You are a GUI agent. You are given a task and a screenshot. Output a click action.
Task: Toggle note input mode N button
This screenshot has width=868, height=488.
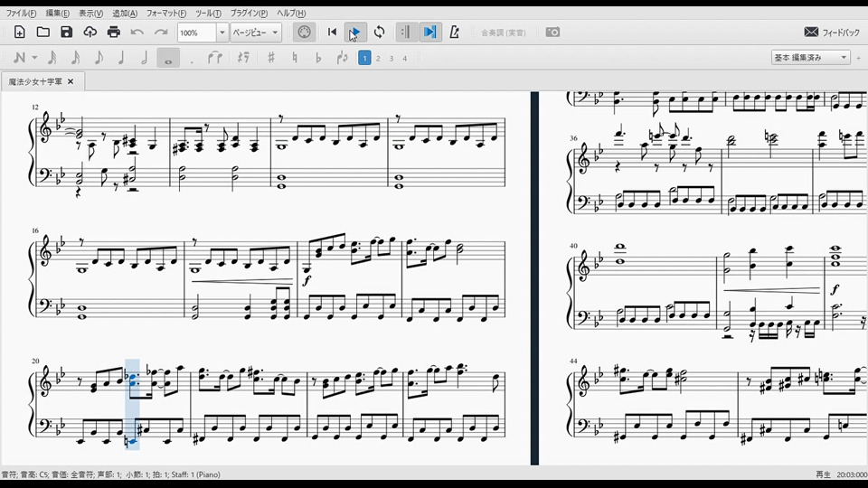coord(19,58)
